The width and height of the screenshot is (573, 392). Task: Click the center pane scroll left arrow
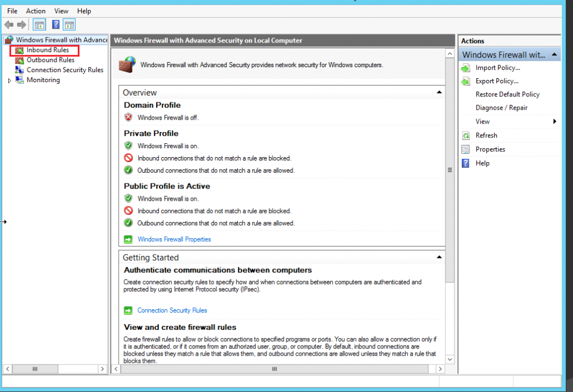click(x=116, y=369)
